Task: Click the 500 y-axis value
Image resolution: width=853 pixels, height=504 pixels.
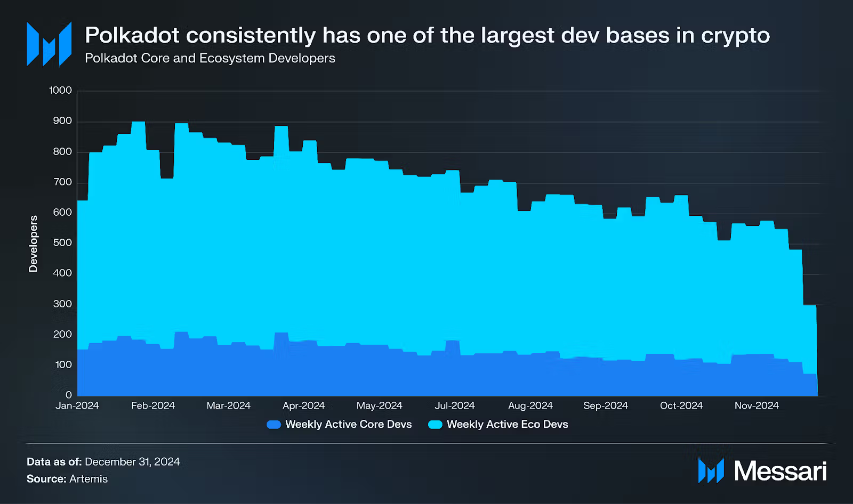Action: pyautogui.click(x=62, y=243)
